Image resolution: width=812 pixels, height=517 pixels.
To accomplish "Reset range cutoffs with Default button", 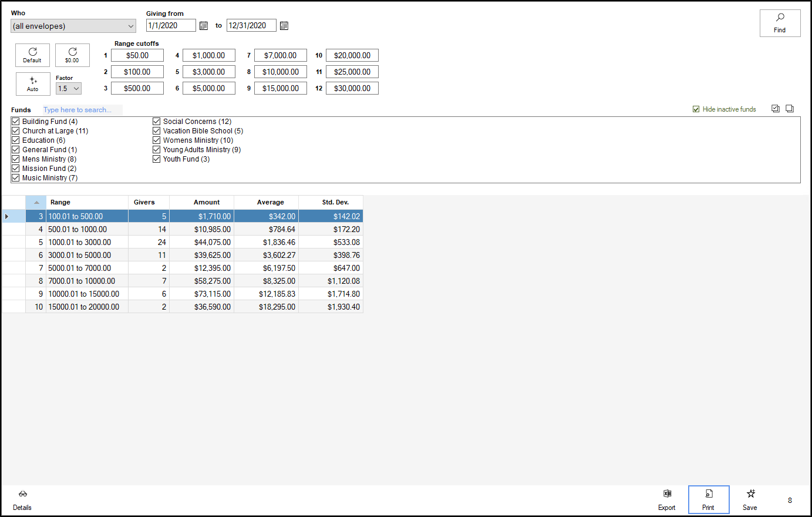I will pyautogui.click(x=32, y=55).
